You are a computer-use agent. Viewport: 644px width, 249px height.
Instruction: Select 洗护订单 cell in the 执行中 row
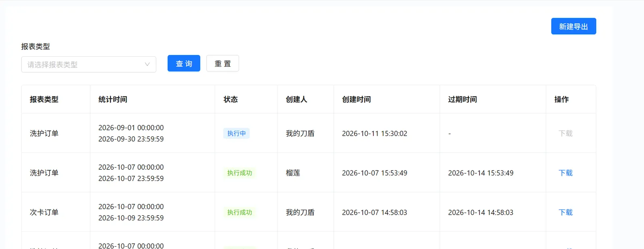pyautogui.click(x=44, y=134)
